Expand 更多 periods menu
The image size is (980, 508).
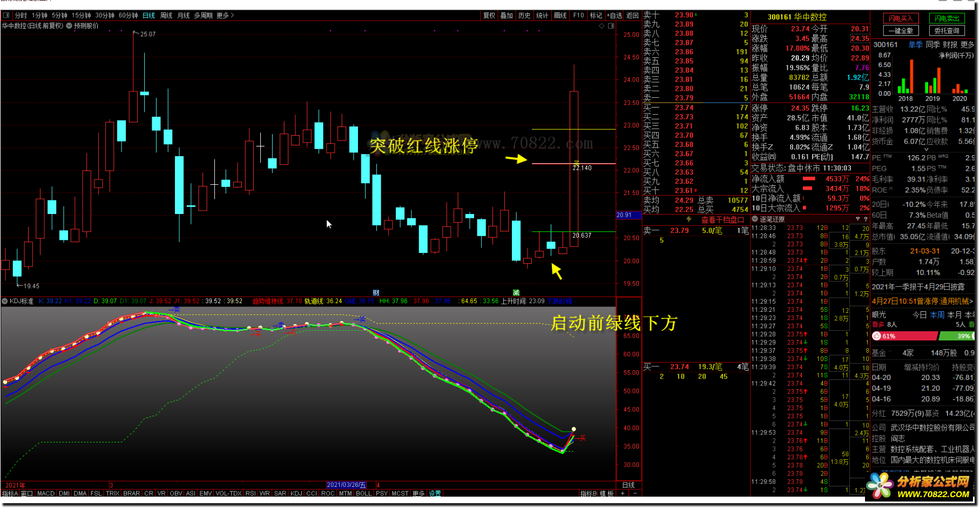[x=225, y=16]
